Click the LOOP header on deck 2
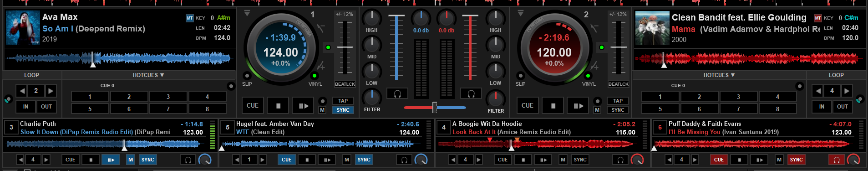The image size is (868, 171). (x=836, y=75)
